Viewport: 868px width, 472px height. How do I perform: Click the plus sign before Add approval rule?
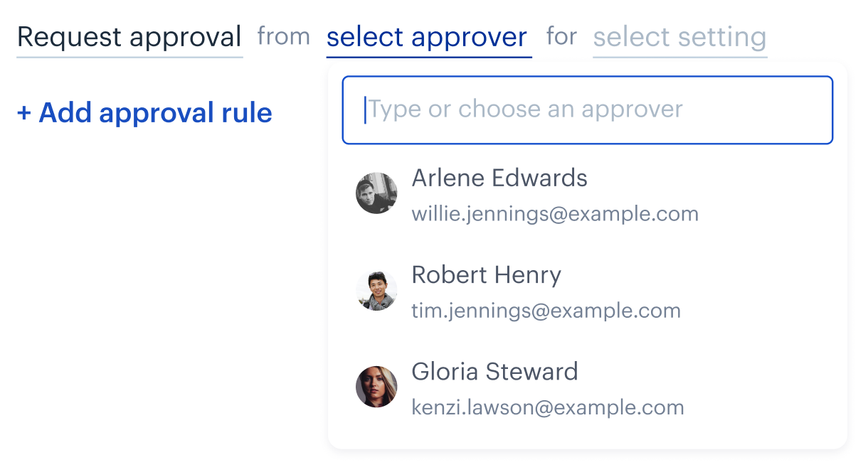(24, 113)
